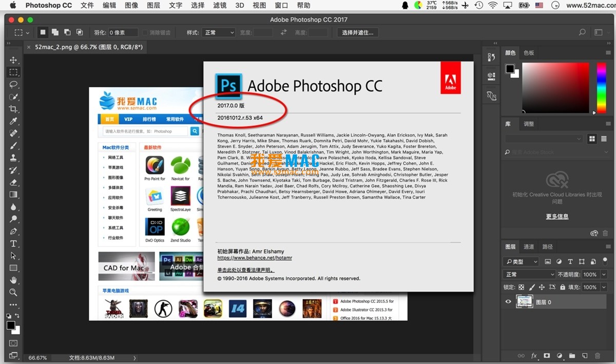616x364 pixels.
Task: Select the History Brush tool
Action: click(x=13, y=170)
